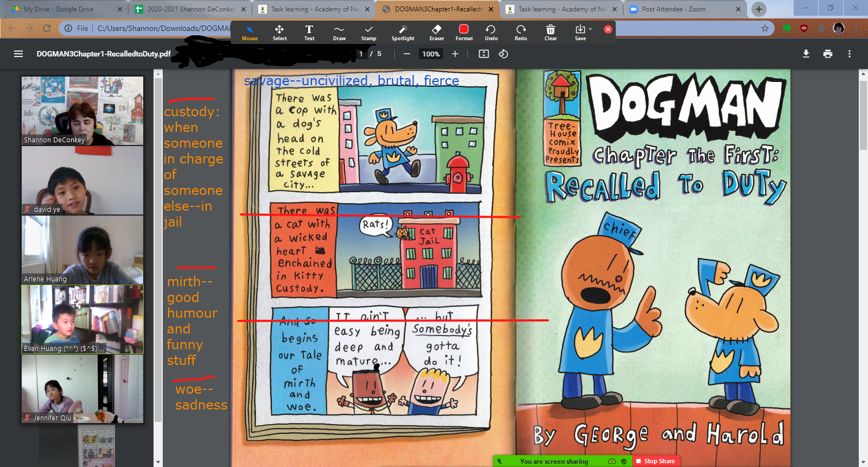
Task: Print the PDF document
Action: click(x=828, y=54)
